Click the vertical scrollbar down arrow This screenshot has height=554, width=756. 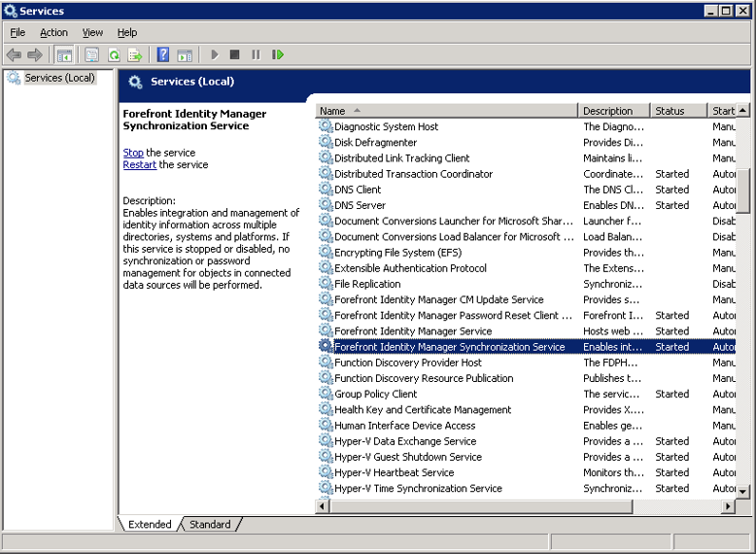point(743,492)
